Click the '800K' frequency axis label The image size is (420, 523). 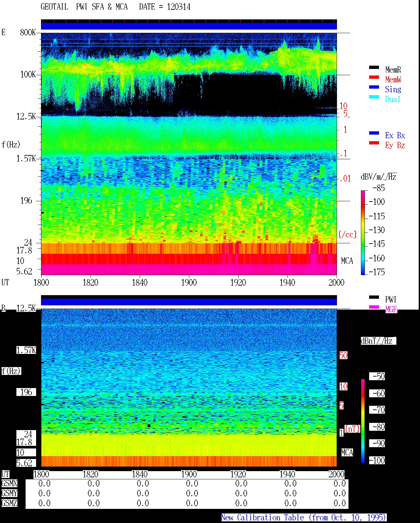pos(28,32)
